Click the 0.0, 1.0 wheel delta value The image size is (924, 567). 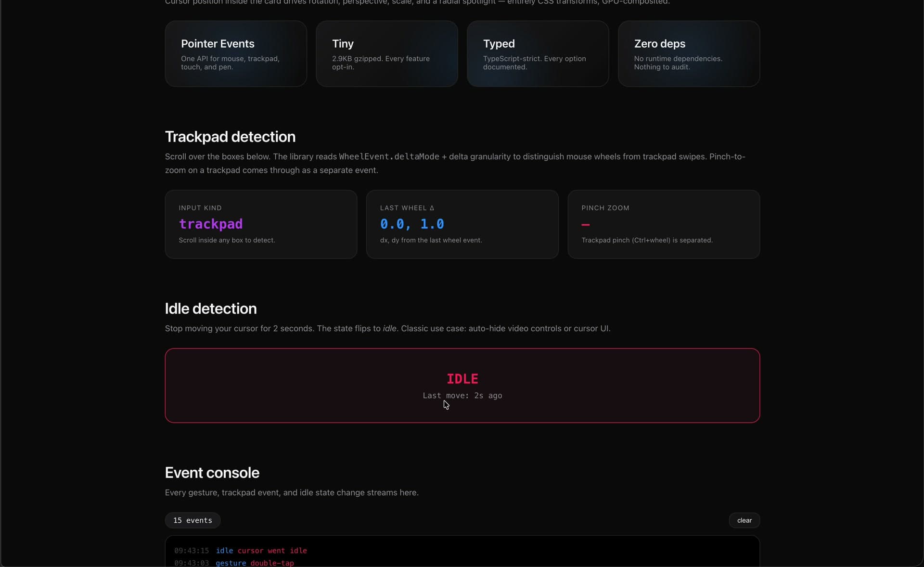click(x=412, y=224)
